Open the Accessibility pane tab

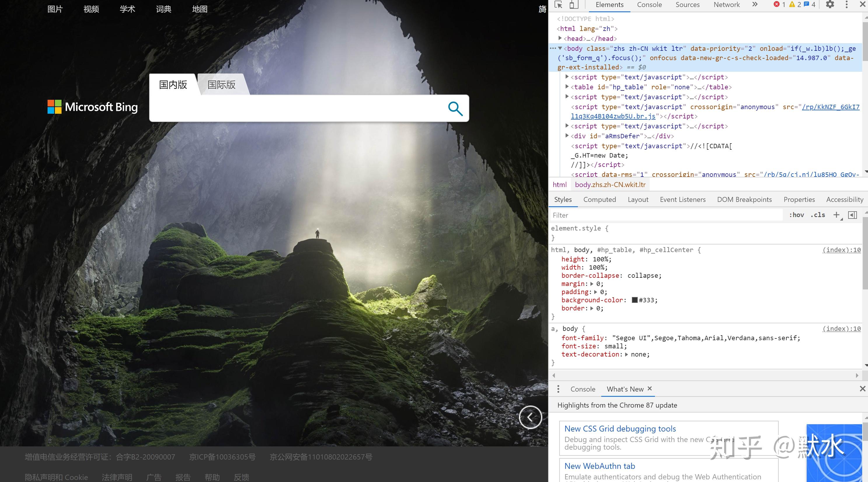[845, 199]
